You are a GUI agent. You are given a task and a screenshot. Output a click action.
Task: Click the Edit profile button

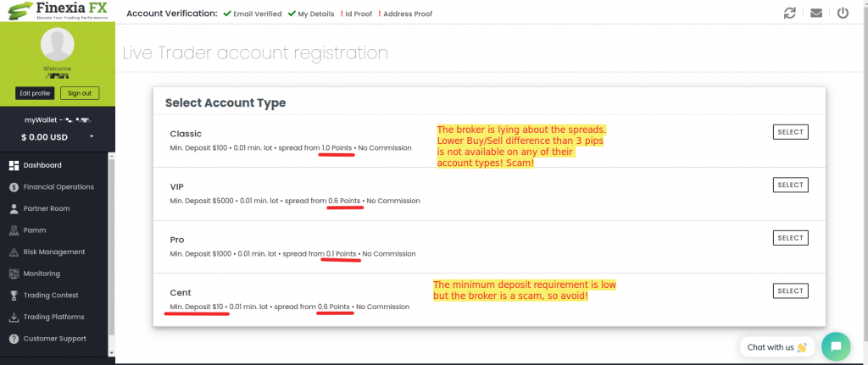(35, 93)
